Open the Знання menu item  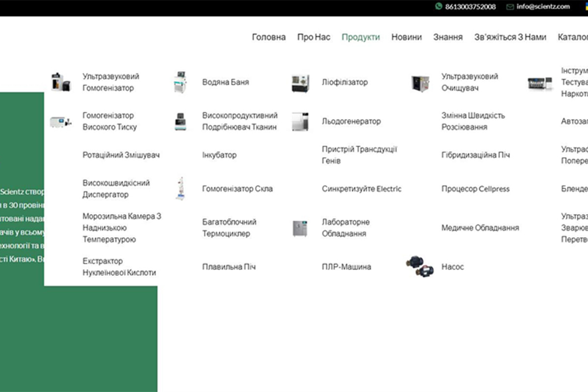448,37
